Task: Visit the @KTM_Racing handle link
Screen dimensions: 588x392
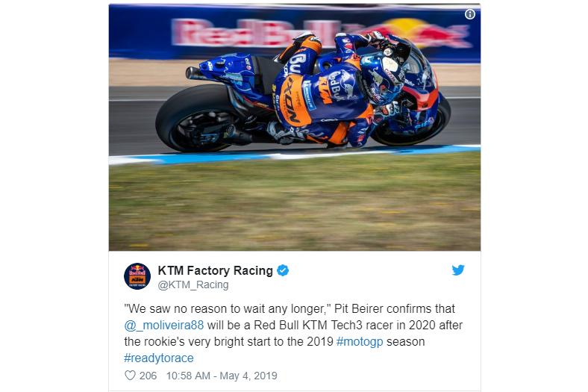Action: click(193, 285)
